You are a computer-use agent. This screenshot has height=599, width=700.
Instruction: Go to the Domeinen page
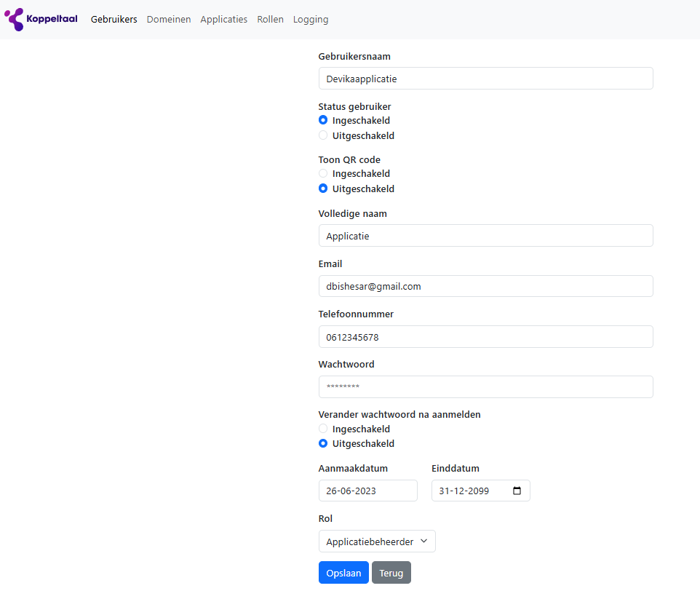click(169, 20)
